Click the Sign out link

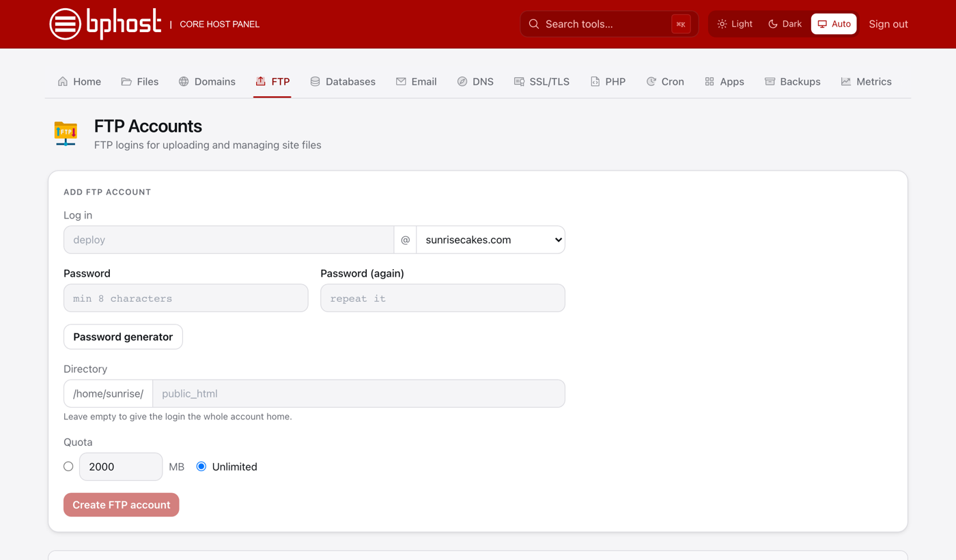click(888, 24)
